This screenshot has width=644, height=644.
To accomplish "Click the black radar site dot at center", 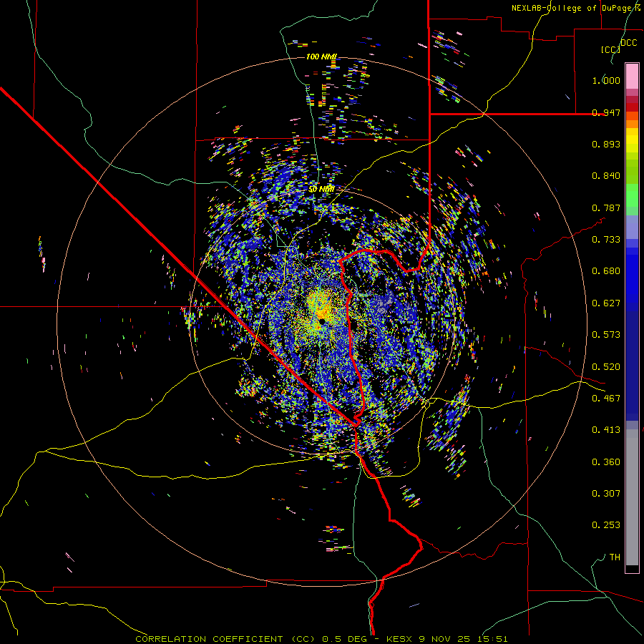I will pos(321,321).
